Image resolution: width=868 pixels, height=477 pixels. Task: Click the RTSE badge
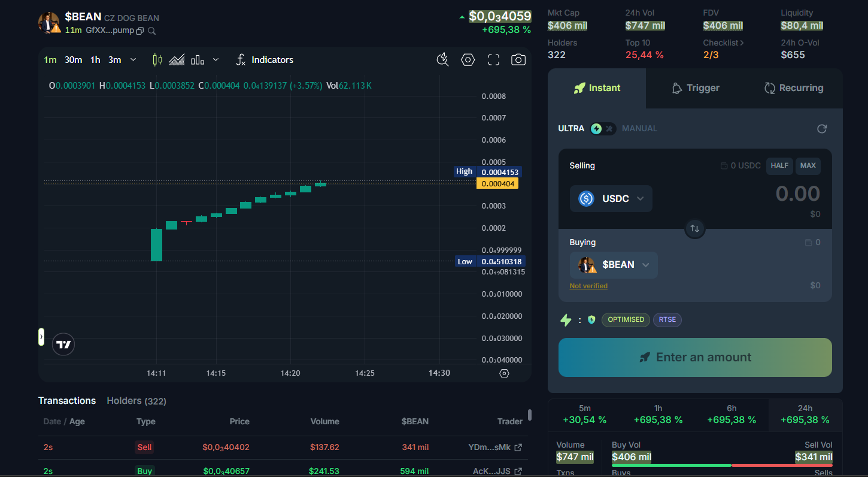click(x=667, y=320)
